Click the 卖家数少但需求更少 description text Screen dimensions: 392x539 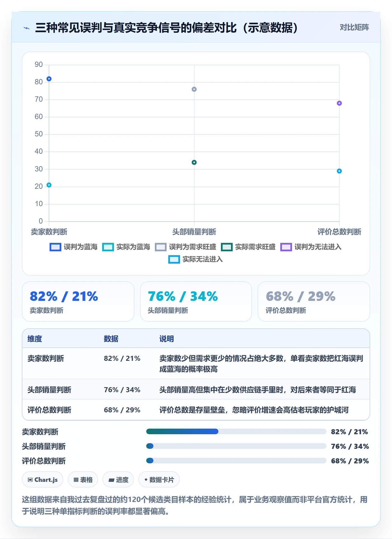[x=261, y=364]
